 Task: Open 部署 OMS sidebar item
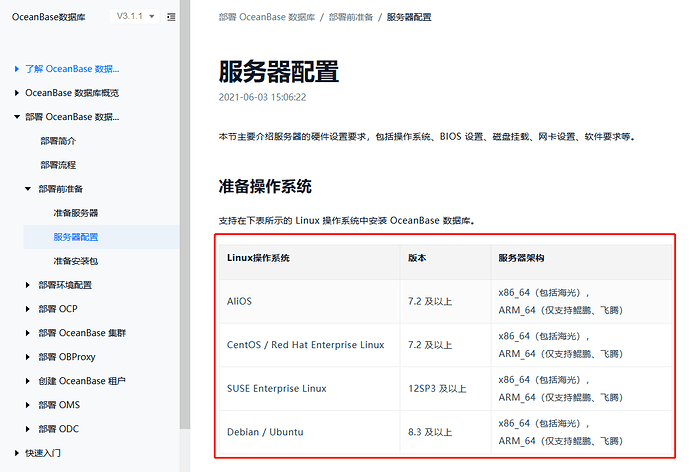pyautogui.click(x=59, y=405)
